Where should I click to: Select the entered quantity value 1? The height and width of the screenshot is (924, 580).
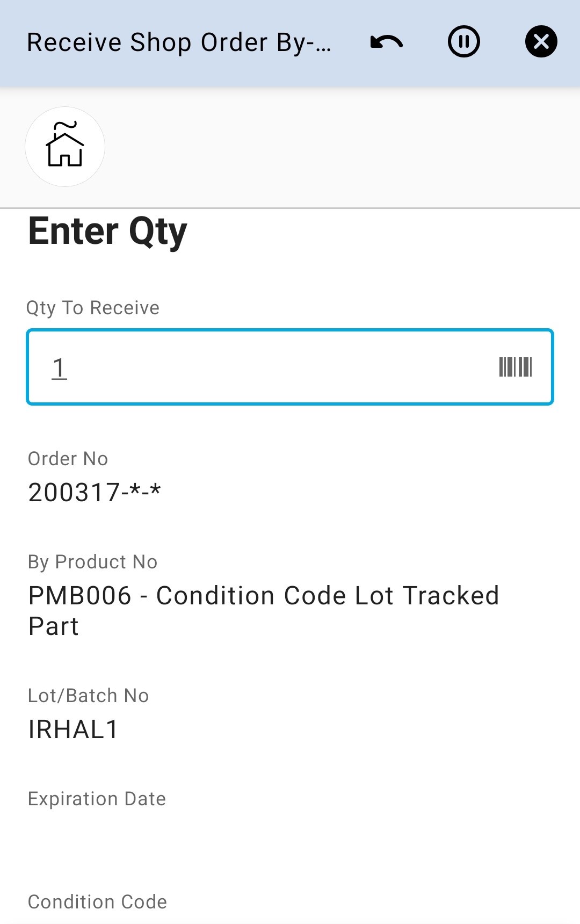coord(59,369)
